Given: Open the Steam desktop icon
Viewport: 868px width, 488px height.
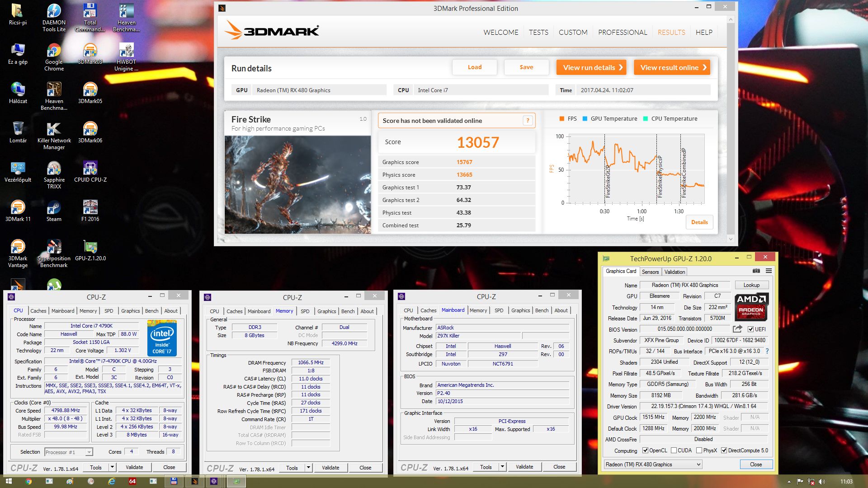Looking at the screenshot, I should 54,211.
